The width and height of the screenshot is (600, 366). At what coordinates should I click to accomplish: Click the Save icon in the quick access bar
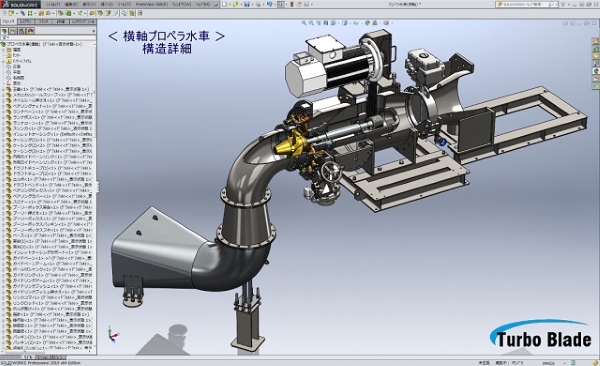coord(247,4)
